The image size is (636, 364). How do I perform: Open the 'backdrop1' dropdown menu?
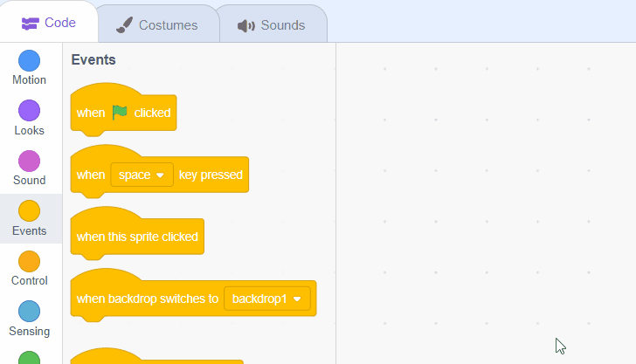[267, 299]
